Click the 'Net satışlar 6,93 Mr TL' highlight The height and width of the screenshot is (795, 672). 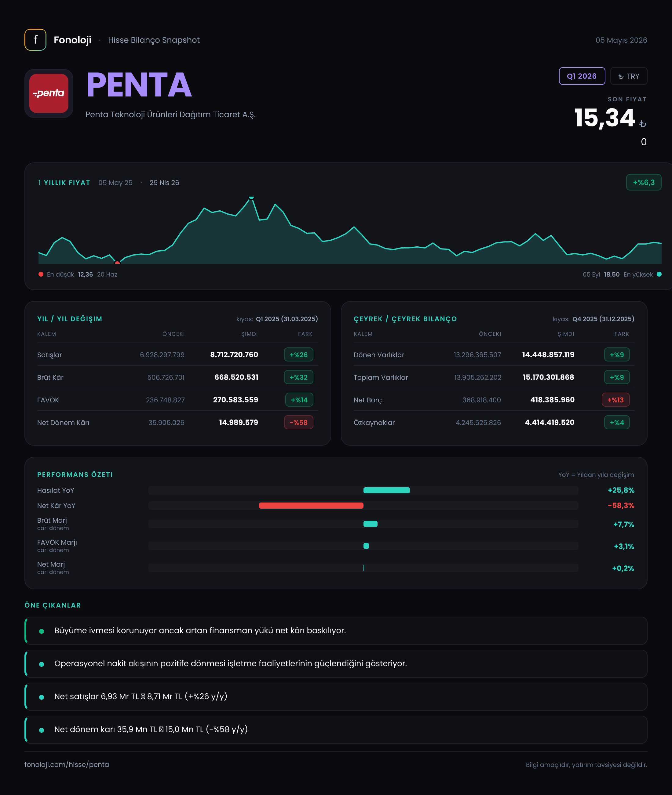pyautogui.click(x=336, y=696)
